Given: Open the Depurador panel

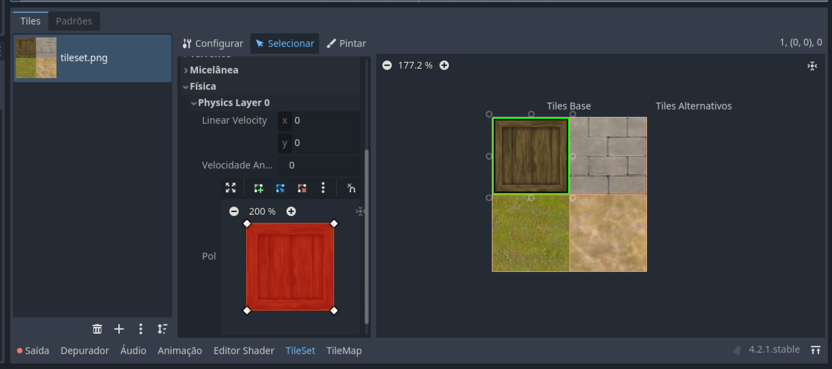Looking at the screenshot, I should (x=84, y=350).
